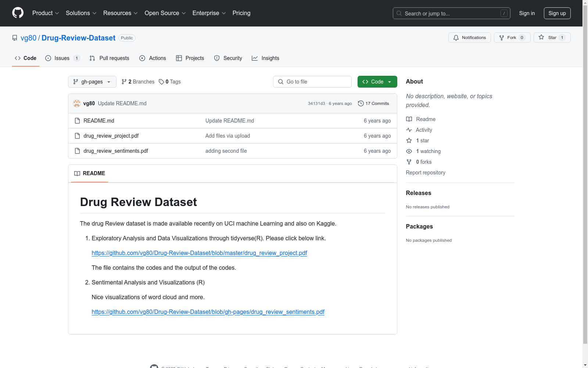Open the Pricing page
Screen dimensions: 588x368
241,13
